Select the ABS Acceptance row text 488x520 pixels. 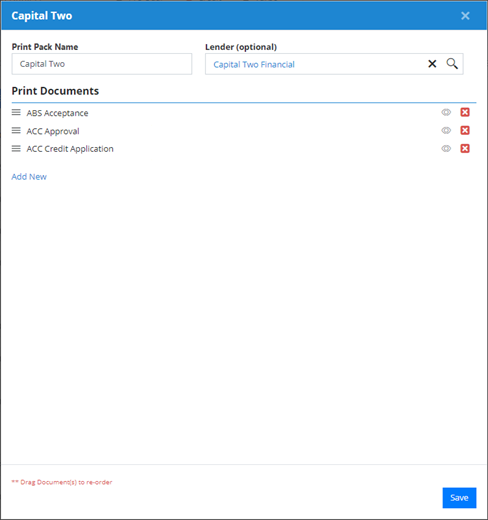[57, 113]
